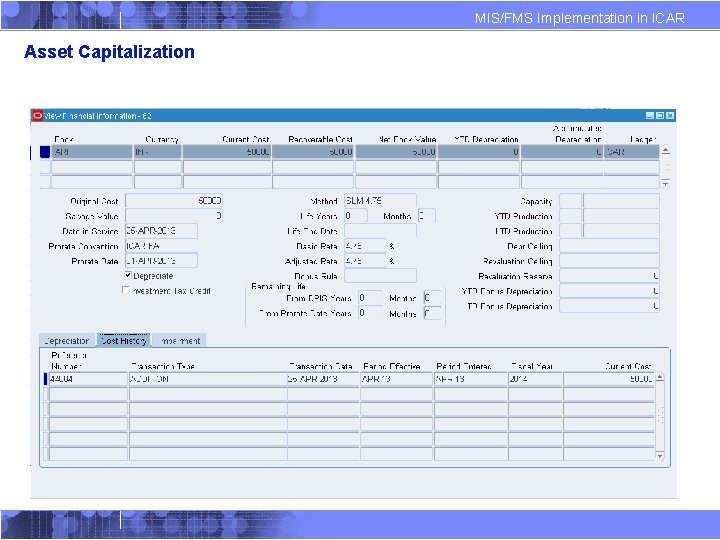Click the Life Years field
This screenshot has width=720, height=540.
pyautogui.click(x=356, y=215)
